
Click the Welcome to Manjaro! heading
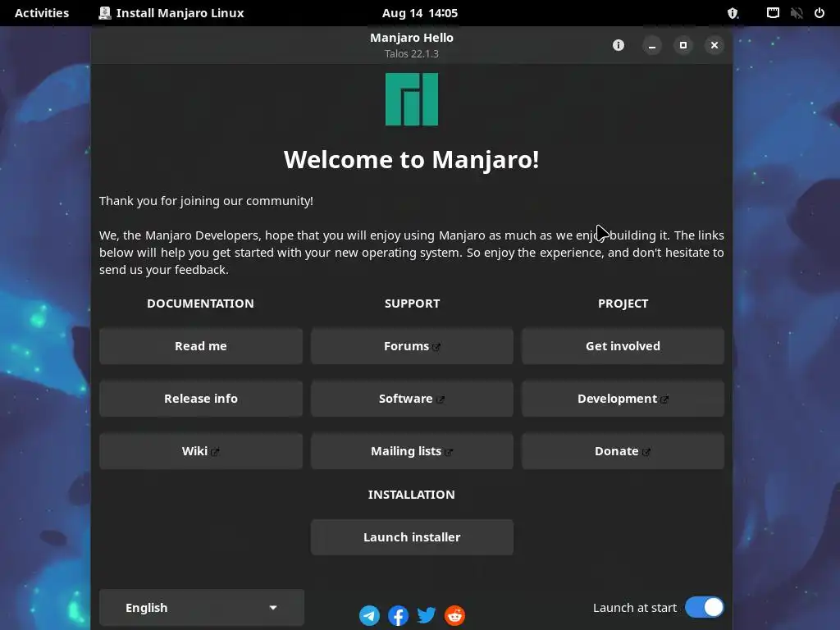coord(412,160)
